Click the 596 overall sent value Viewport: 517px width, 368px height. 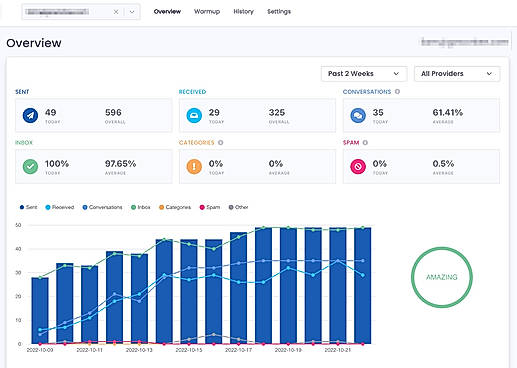(113, 112)
